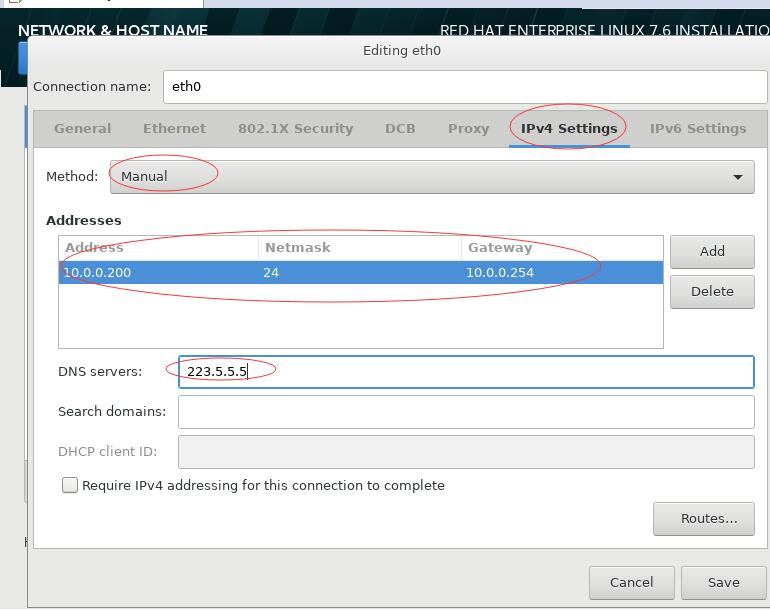Open the Manual method combo box
Image resolution: width=770 pixels, height=610 pixels.
coord(430,177)
